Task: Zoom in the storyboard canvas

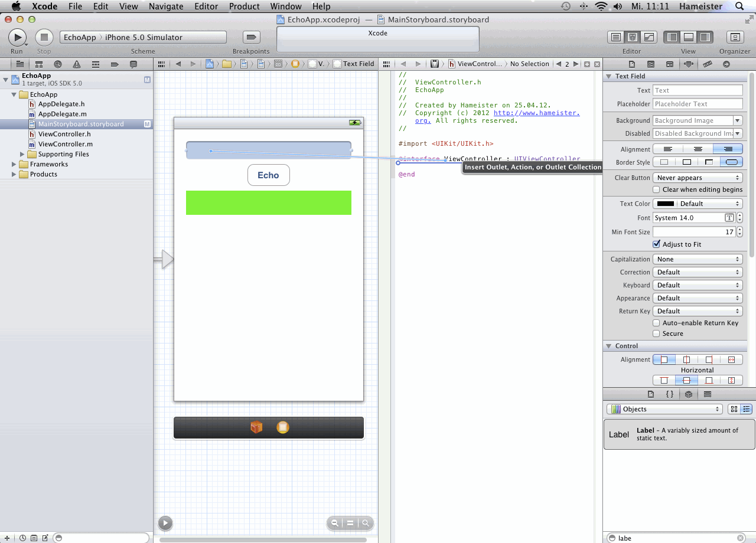Action: pos(366,523)
